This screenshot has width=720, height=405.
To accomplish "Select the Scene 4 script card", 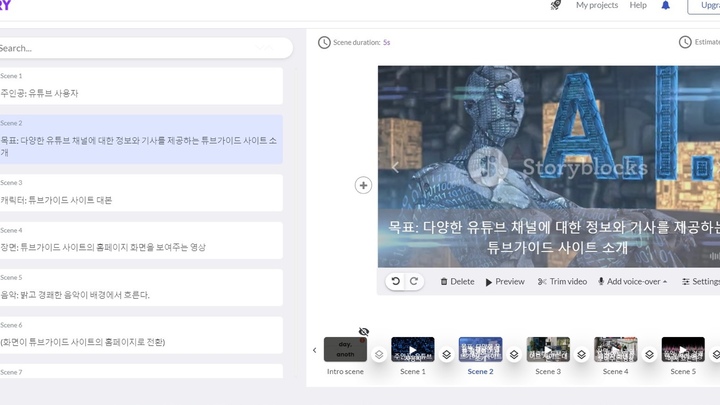I will (141, 240).
